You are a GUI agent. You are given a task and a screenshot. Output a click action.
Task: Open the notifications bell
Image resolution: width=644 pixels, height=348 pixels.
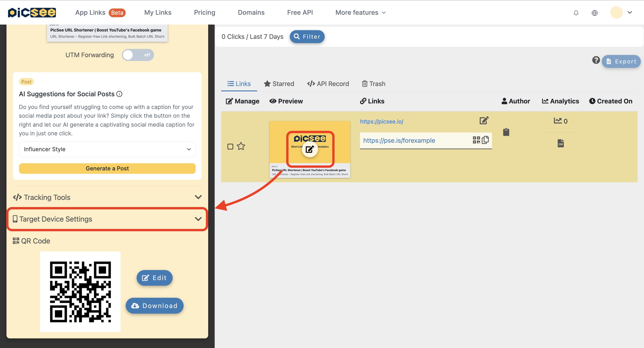(x=576, y=13)
